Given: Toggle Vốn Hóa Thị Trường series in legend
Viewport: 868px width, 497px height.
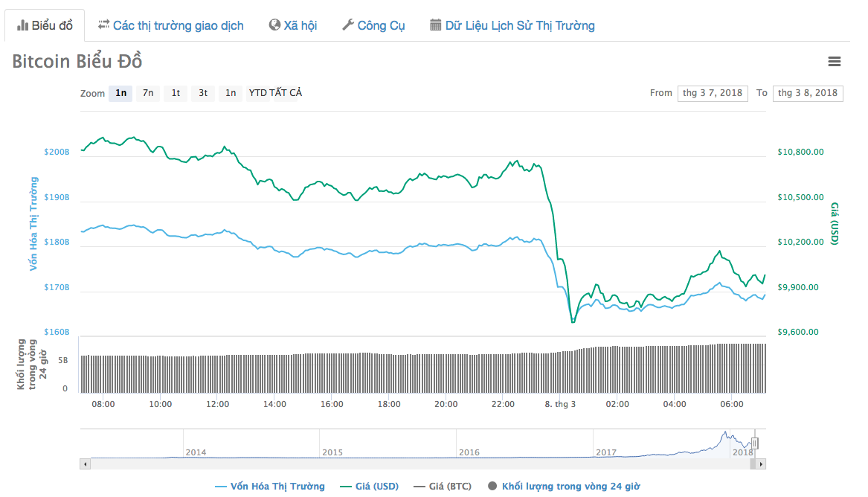Looking at the screenshot, I should click(x=269, y=487).
